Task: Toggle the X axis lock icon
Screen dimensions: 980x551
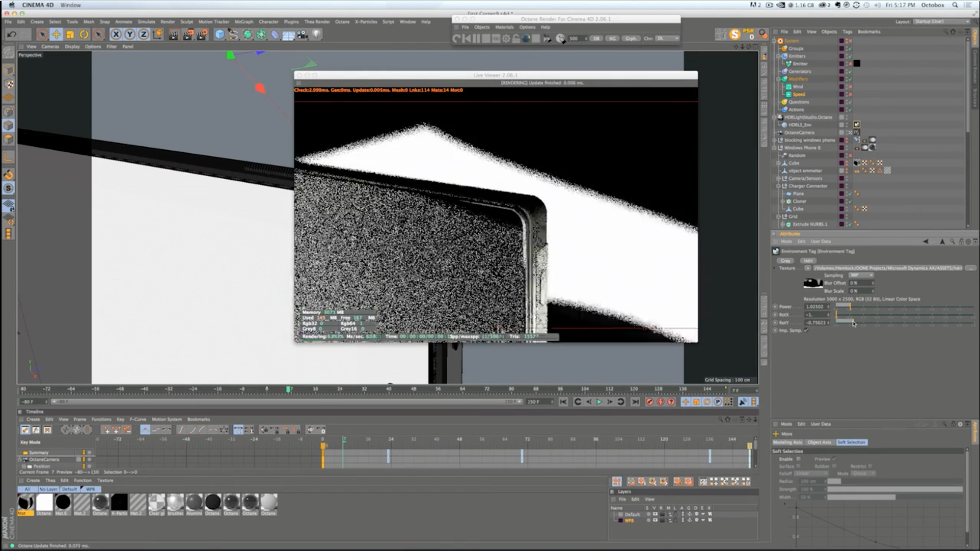Action: tap(116, 35)
